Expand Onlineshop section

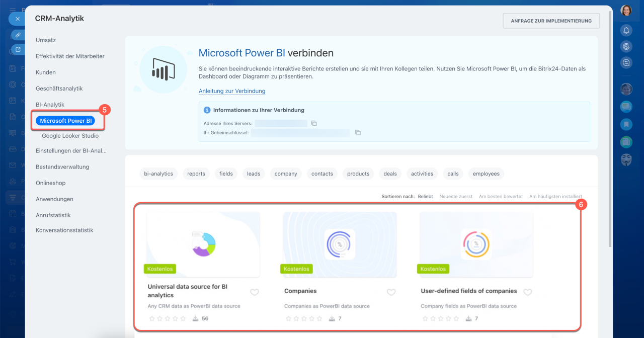pyautogui.click(x=50, y=183)
